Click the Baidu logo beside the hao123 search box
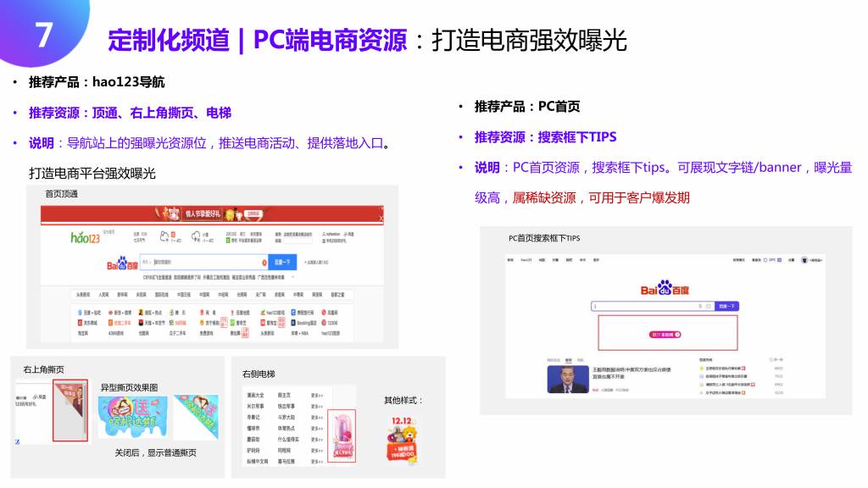868x488 pixels. click(122, 263)
